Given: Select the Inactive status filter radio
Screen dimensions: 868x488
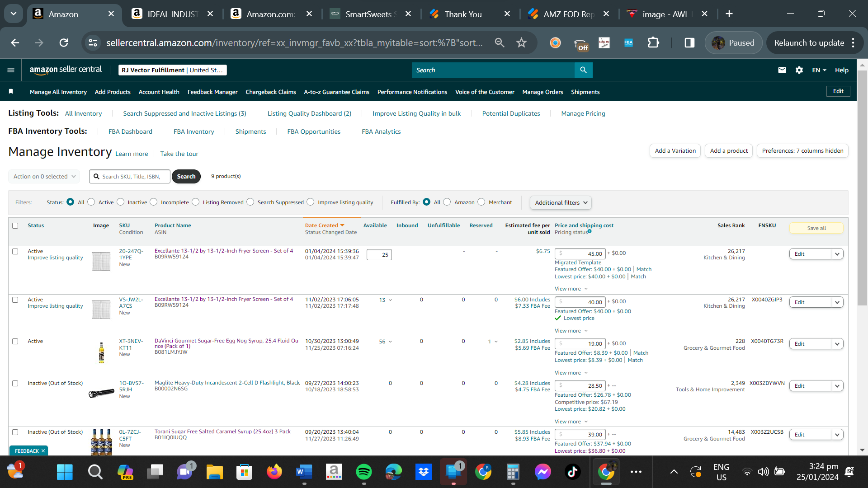Looking at the screenshot, I should tap(121, 202).
